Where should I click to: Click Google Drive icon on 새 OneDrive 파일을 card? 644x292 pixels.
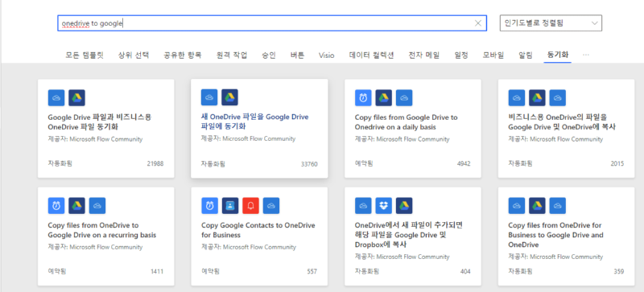point(229,97)
